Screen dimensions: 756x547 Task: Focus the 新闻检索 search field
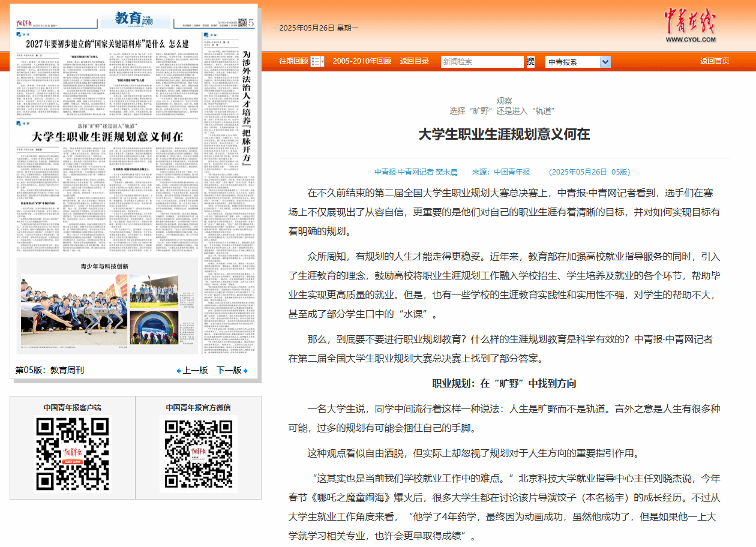click(x=482, y=61)
